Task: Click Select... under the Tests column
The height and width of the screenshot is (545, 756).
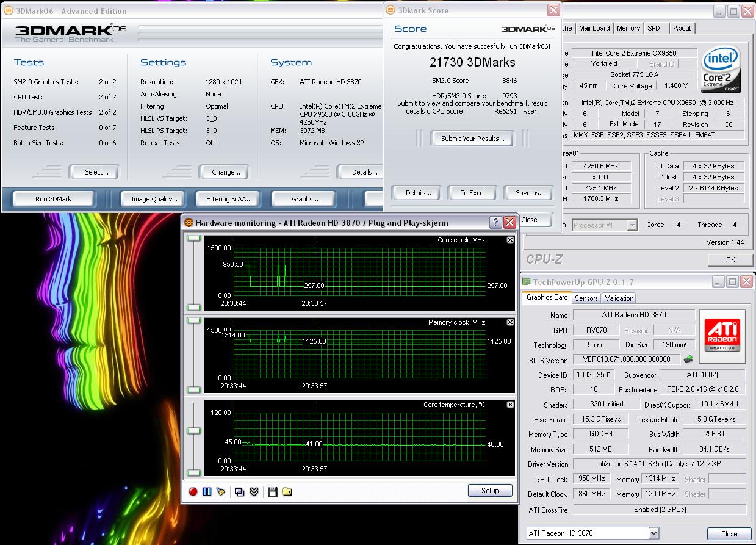Action: click(96, 172)
